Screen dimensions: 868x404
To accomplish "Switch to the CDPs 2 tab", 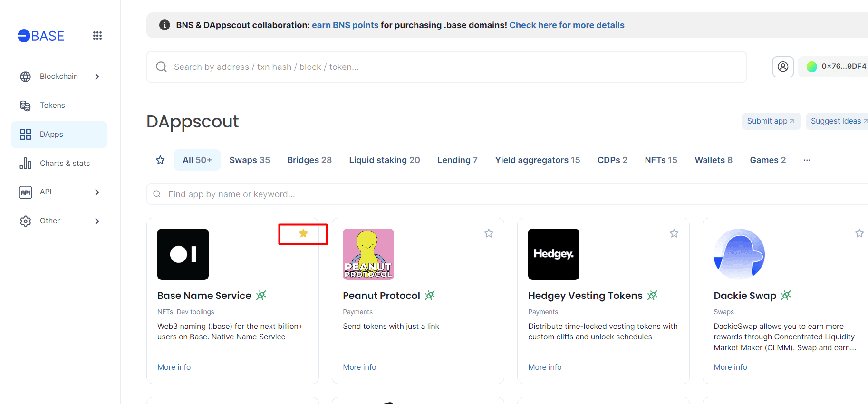I will click(612, 160).
